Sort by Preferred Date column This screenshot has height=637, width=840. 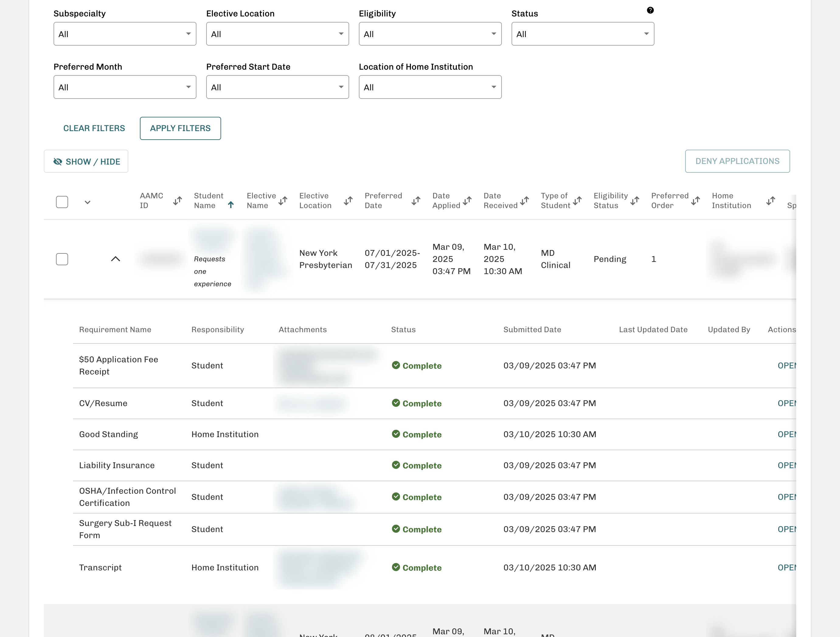pyautogui.click(x=416, y=200)
